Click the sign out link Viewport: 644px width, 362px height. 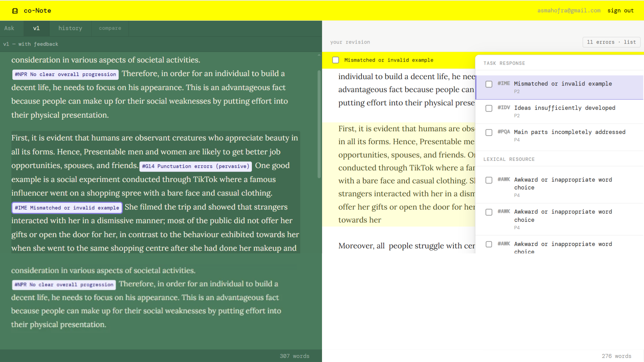click(x=621, y=10)
